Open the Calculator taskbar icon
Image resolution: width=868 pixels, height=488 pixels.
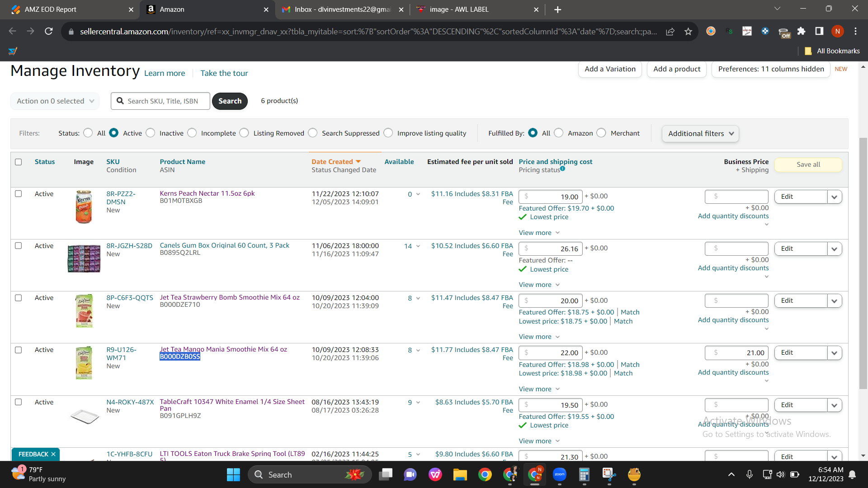[x=584, y=474]
